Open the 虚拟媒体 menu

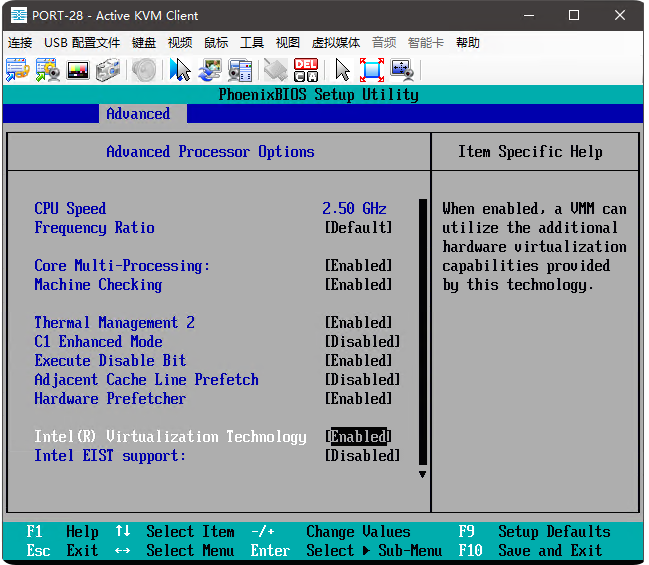[336, 43]
